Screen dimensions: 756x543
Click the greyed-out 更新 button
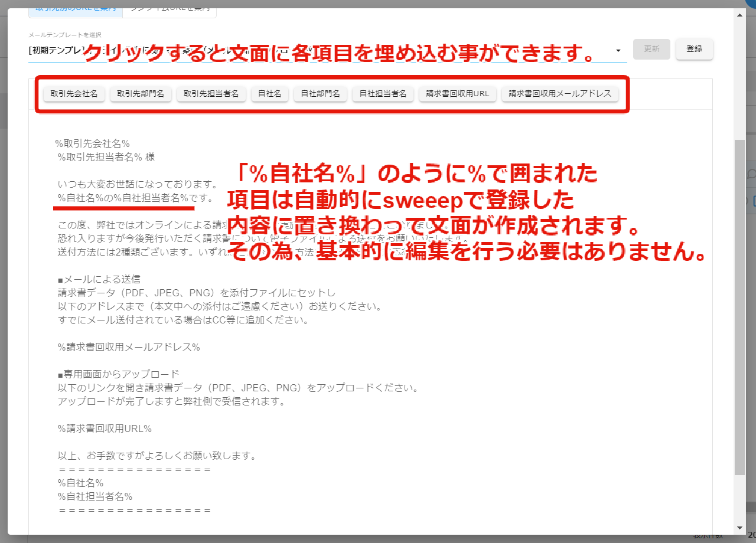pyautogui.click(x=651, y=49)
